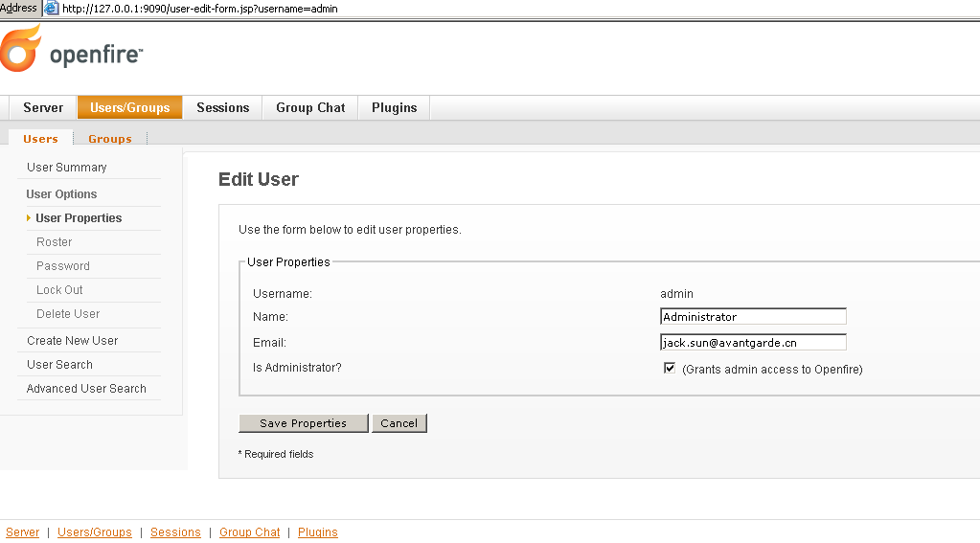Click the browser page icon in address bar
Image resolution: width=980 pixels, height=543 pixels.
click(51, 8)
